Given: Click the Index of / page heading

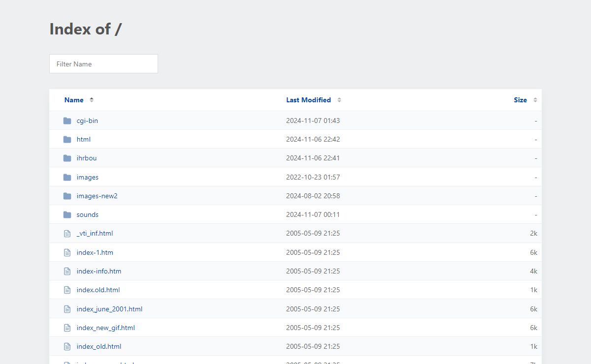Looking at the screenshot, I should (x=86, y=29).
